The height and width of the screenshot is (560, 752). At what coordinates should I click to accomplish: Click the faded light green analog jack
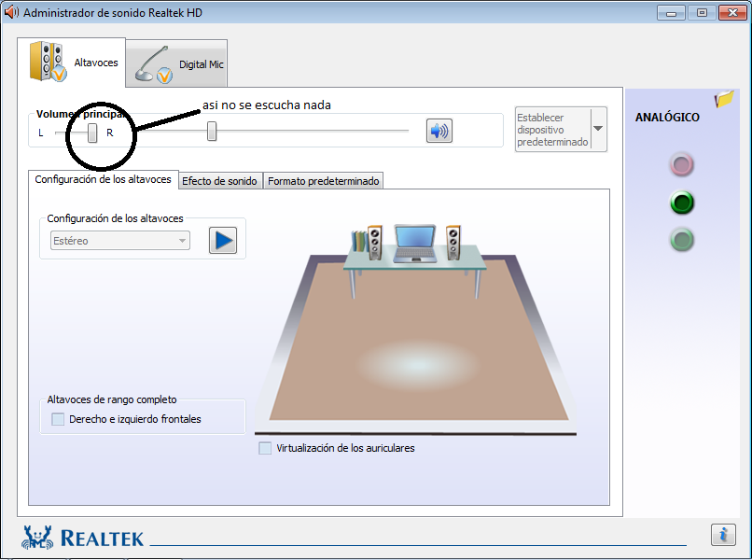(681, 240)
